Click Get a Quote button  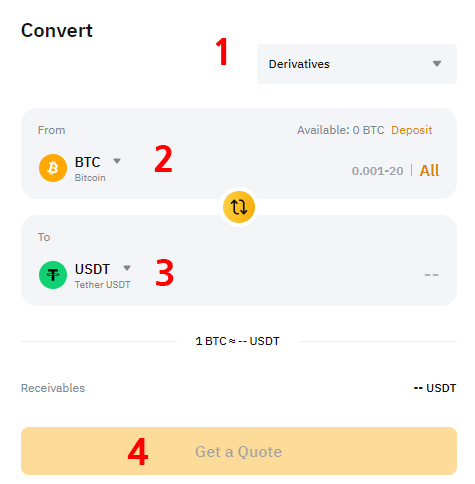click(x=239, y=451)
